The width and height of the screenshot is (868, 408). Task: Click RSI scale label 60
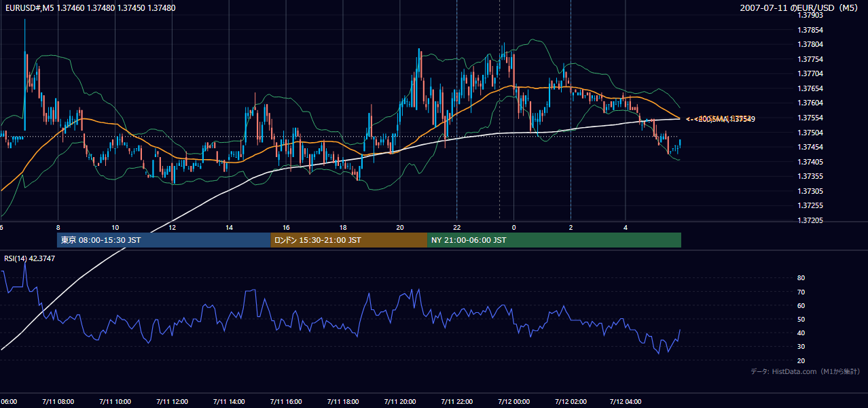coord(801,305)
